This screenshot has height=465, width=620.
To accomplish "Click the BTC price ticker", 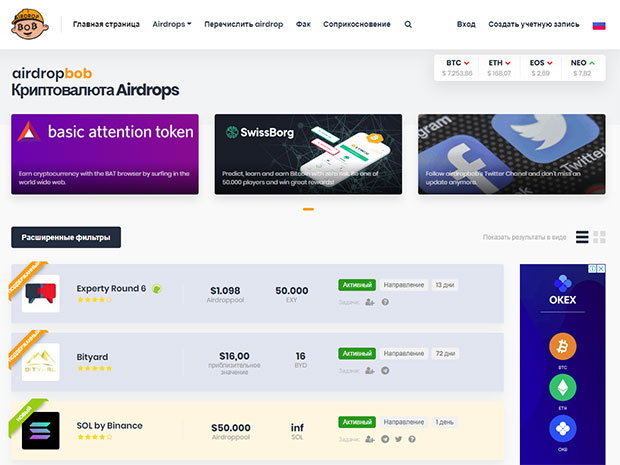I will 457,68.
